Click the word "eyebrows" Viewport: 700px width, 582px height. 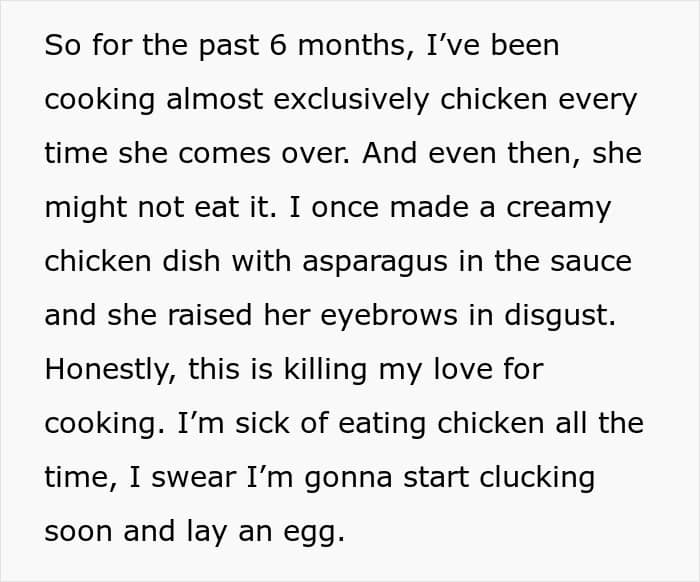click(389, 316)
